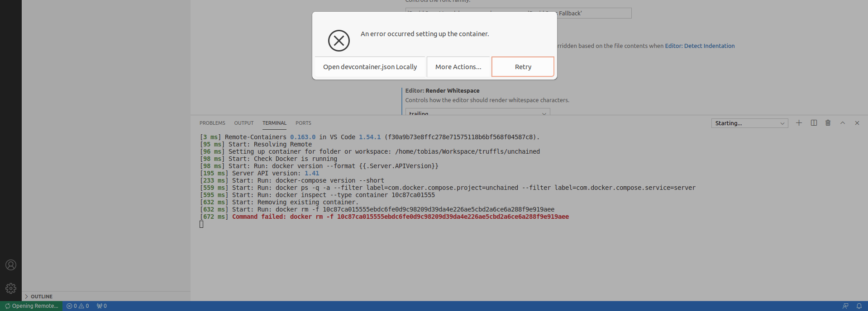Retry the container setup
The width and height of the screenshot is (868, 311).
pyautogui.click(x=523, y=67)
